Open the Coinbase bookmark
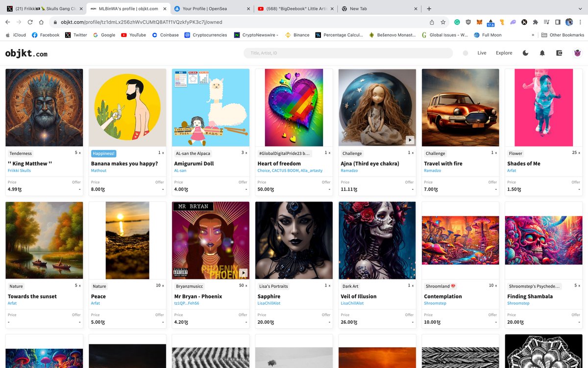Screen dimensions: 588x368 pos(165,35)
